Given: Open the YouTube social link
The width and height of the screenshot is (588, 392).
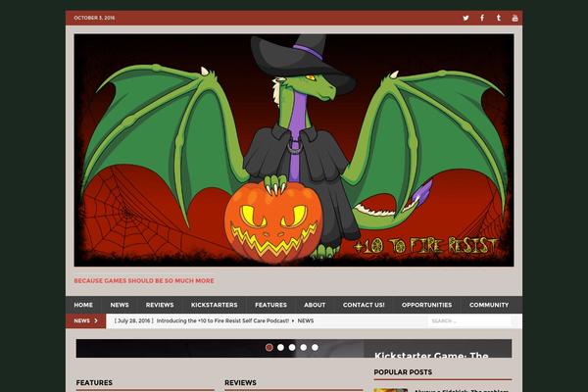Looking at the screenshot, I should [514, 18].
